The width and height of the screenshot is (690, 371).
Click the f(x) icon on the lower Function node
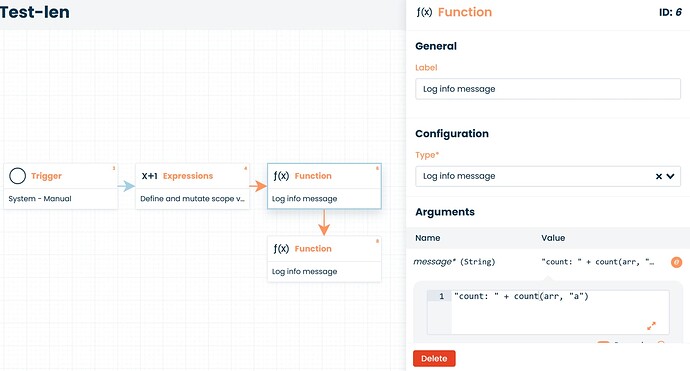281,249
